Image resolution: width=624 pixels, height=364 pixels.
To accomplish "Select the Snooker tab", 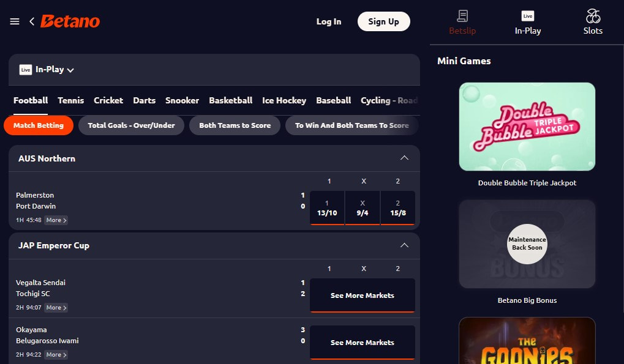I will 182,100.
